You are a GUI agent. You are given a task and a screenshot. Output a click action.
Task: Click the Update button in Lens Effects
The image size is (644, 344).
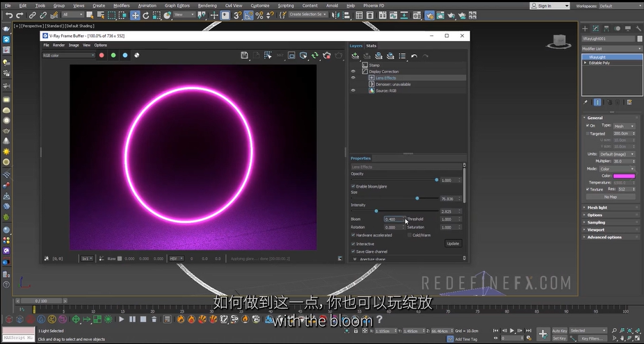point(453,243)
